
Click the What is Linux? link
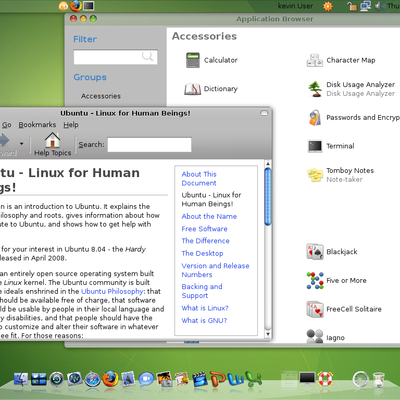click(x=205, y=308)
